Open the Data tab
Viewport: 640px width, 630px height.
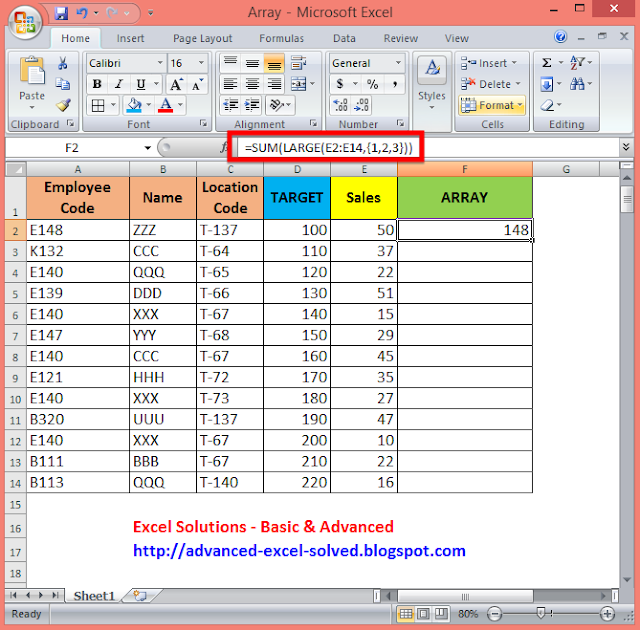click(x=344, y=38)
